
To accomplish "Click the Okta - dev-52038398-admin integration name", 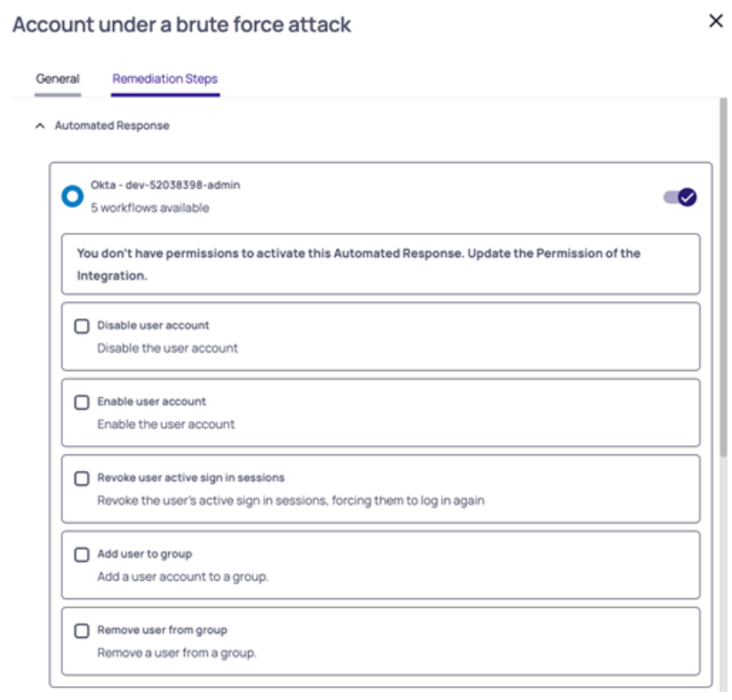I will point(165,185).
